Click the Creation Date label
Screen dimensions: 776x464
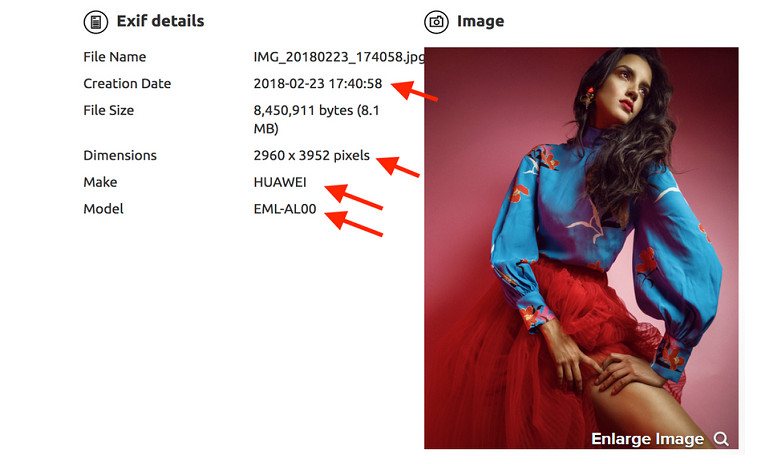(x=127, y=84)
